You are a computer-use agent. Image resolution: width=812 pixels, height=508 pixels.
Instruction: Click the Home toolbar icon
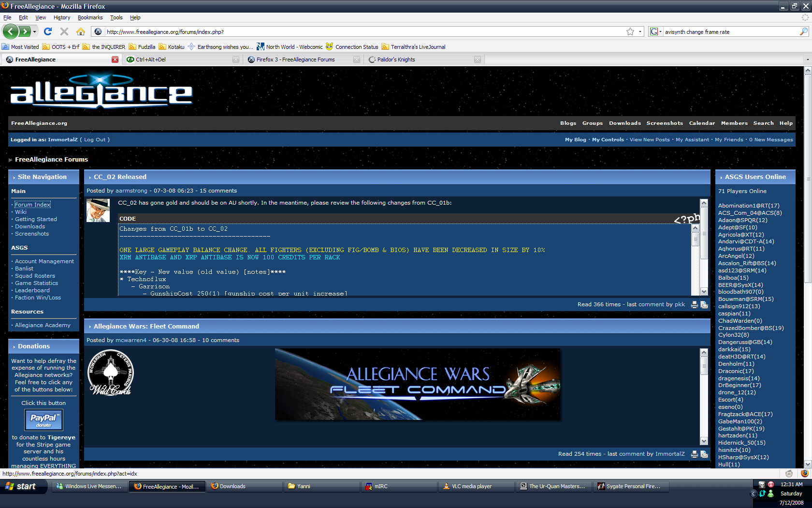click(x=81, y=31)
